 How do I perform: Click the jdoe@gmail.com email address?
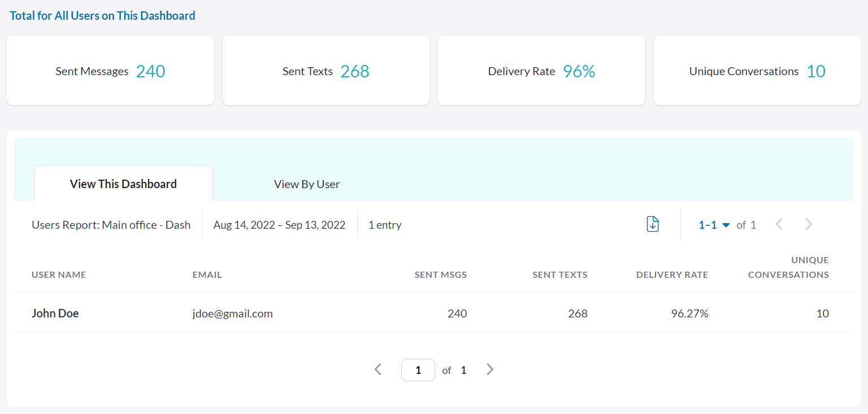tap(232, 313)
